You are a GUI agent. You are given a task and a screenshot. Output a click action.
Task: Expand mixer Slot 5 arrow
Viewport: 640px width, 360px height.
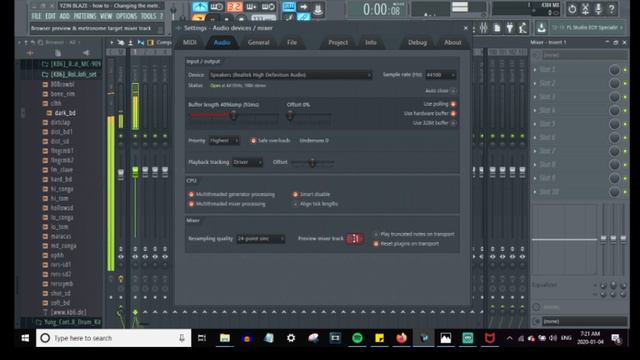tap(535, 124)
